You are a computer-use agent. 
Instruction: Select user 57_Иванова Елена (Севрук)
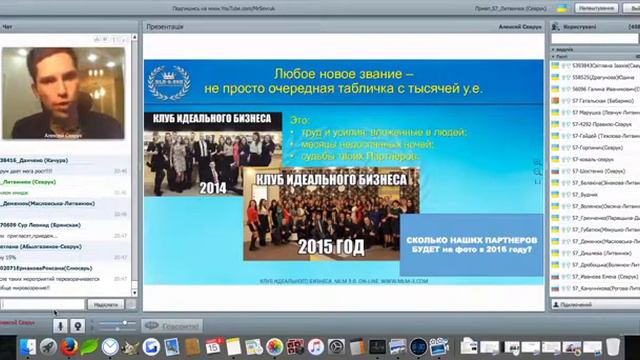coord(595,277)
